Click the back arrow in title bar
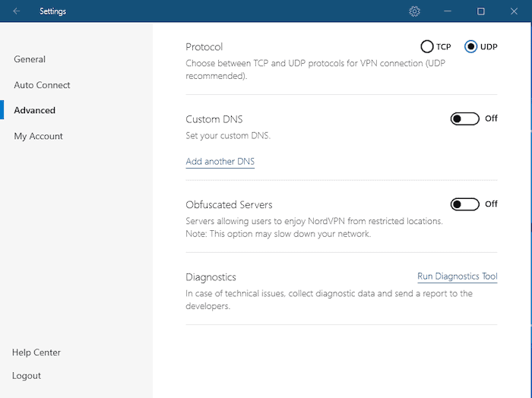 17,11
